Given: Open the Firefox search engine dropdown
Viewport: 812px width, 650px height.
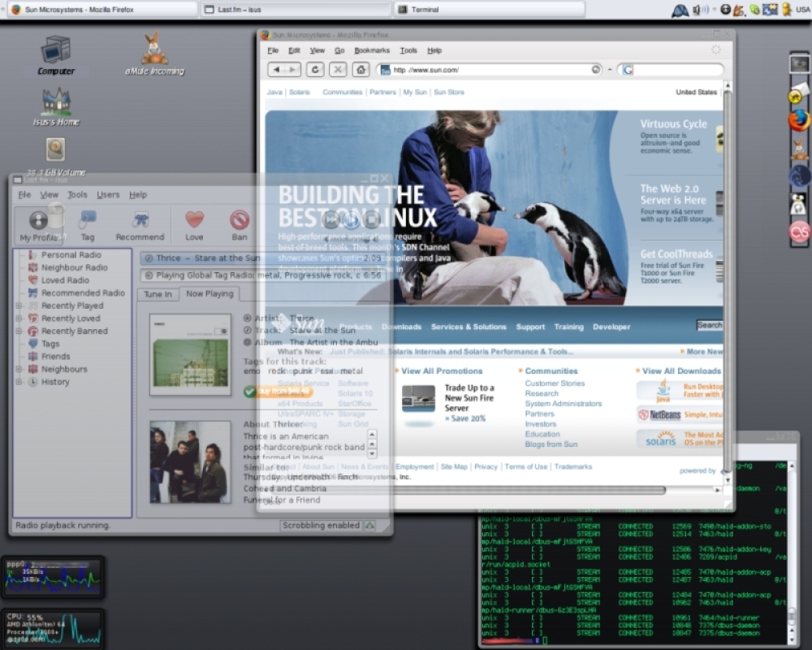Looking at the screenshot, I should pyautogui.click(x=628, y=69).
